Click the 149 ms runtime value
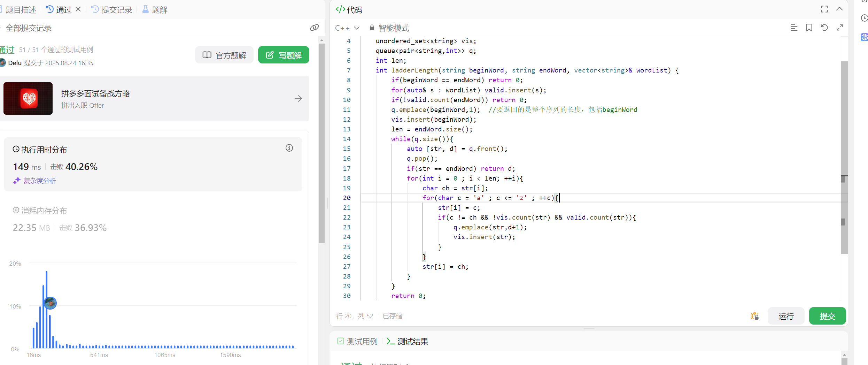 27,167
